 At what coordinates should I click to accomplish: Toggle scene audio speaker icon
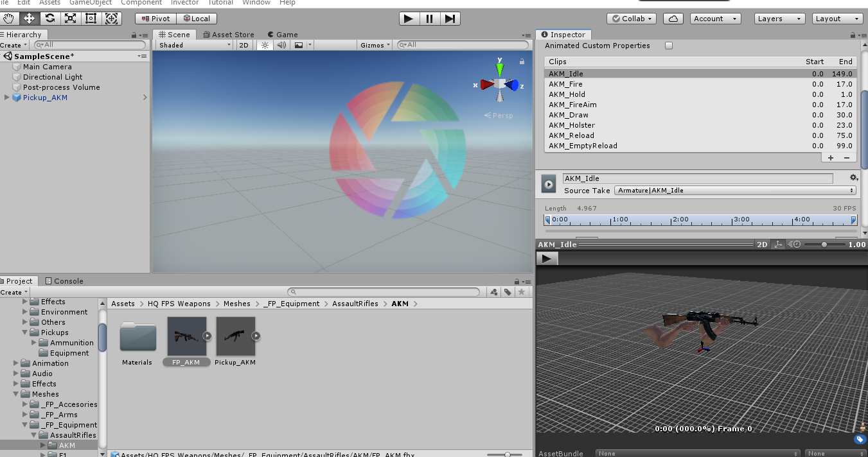pyautogui.click(x=281, y=45)
